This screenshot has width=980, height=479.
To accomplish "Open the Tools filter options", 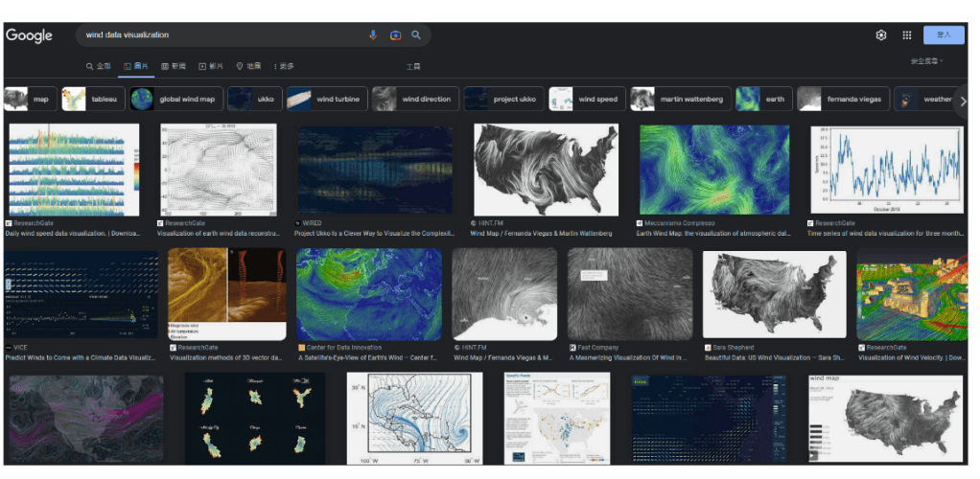I will 413,67.
